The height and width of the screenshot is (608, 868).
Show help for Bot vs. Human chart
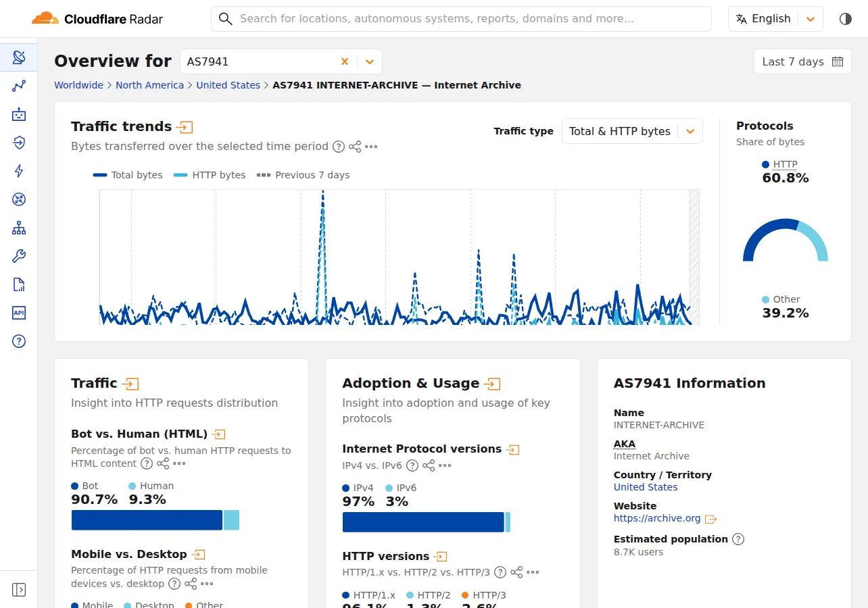pyautogui.click(x=147, y=463)
